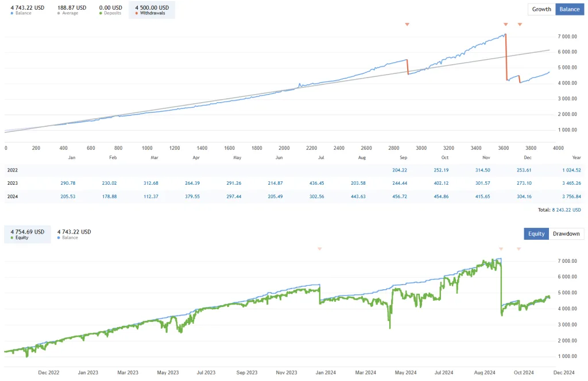Select the Equity tab on the lower chart
Screen dimensions: 588x381
coord(536,234)
